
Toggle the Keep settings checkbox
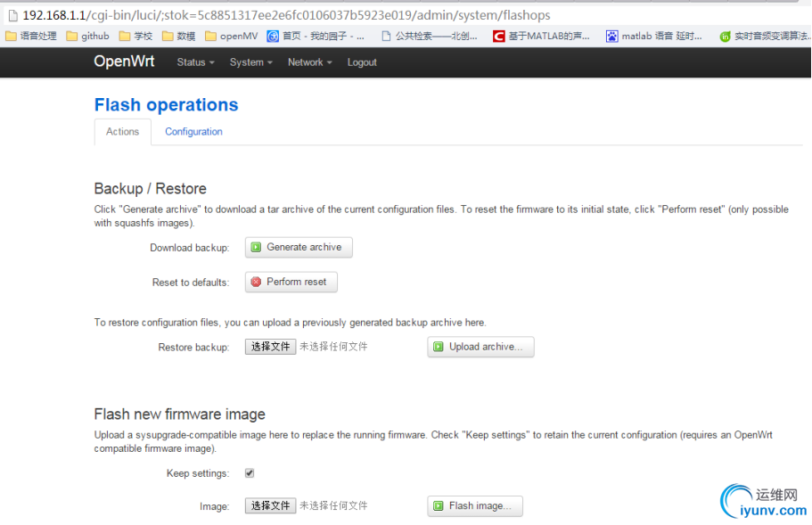click(x=250, y=473)
